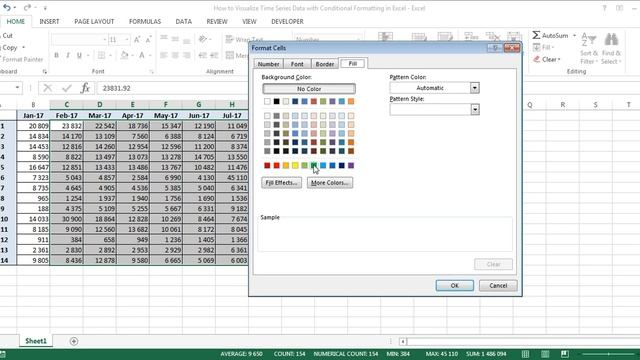This screenshot has width=640, height=360.
Task: Open the font name dropdown in the ribbon
Action: point(104,39)
